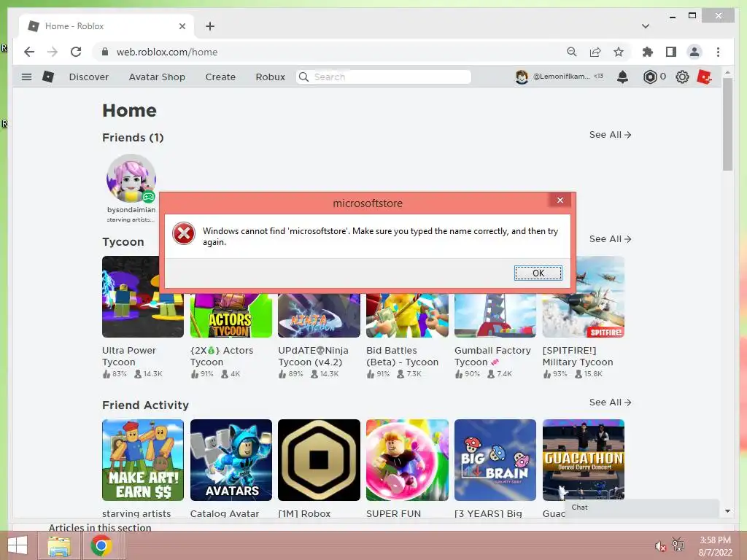Click the address bar URL web.roblox.com/home

point(167,52)
